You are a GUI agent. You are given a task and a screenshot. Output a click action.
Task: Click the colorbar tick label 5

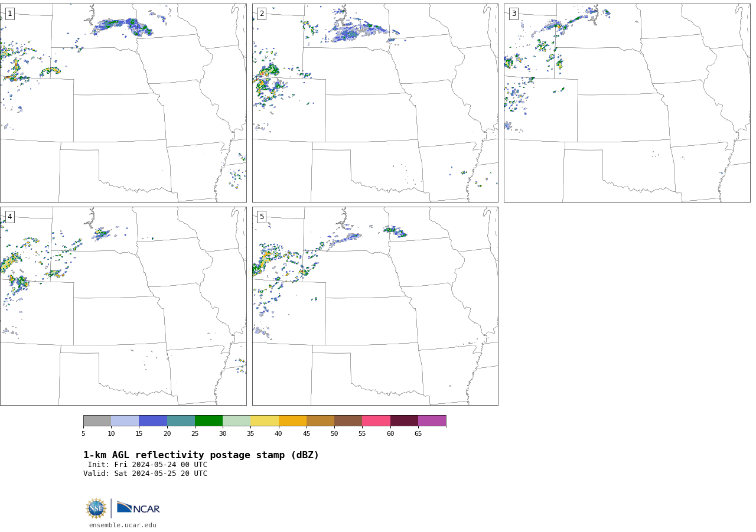coord(83,434)
